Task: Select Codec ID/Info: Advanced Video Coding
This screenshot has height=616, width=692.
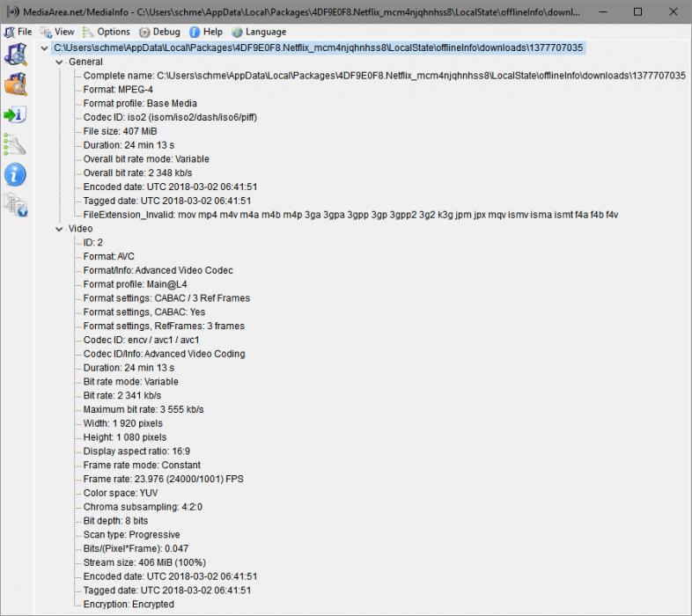Action: pyautogui.click(x=164, y=354)
